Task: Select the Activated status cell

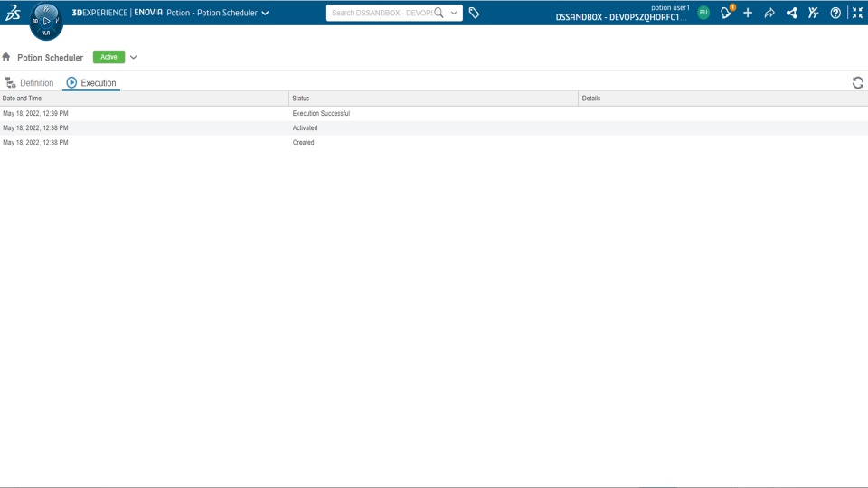Action: pyautogui.click(x=305, y=127)
